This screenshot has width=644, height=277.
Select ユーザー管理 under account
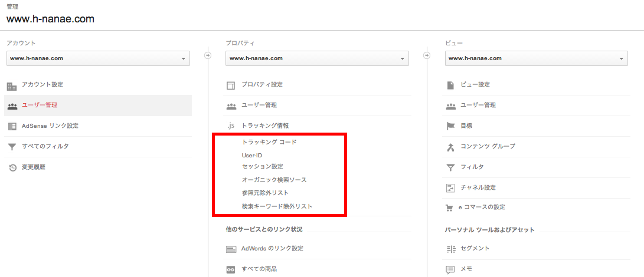[x=98, y=105]
